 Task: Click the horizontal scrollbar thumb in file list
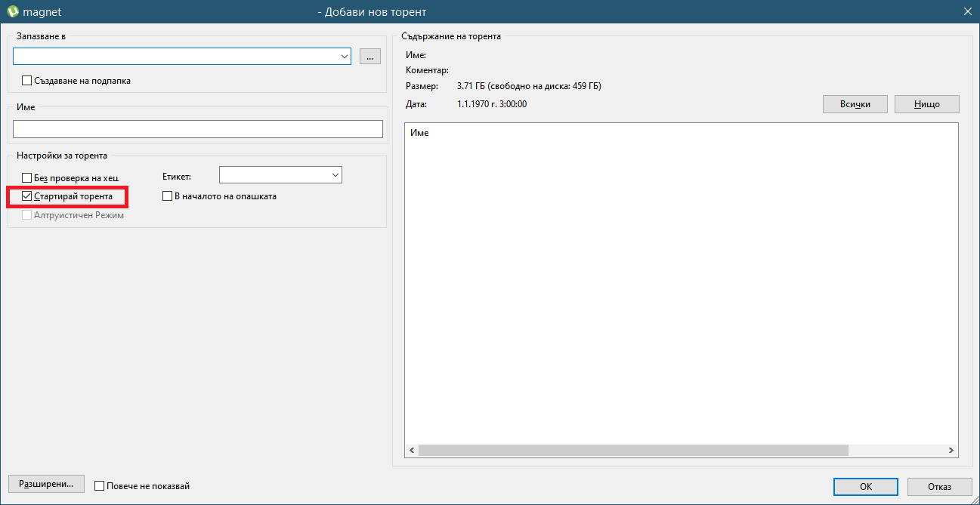(633, 450)
